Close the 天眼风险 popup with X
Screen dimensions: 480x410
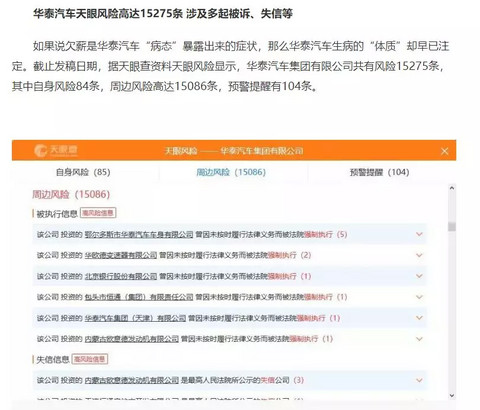point(444,151)
